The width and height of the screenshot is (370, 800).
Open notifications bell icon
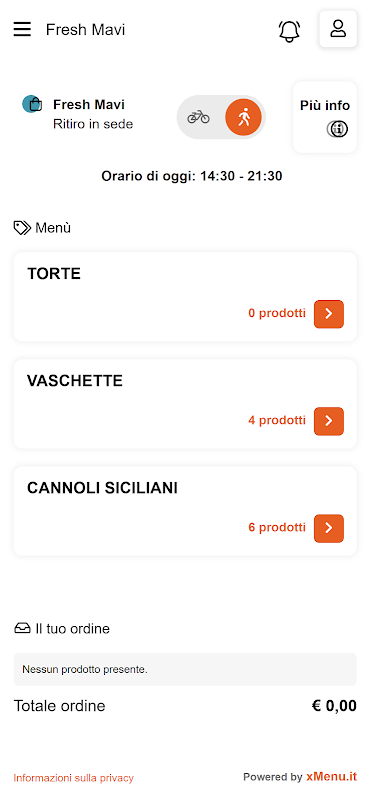[289, 31]
